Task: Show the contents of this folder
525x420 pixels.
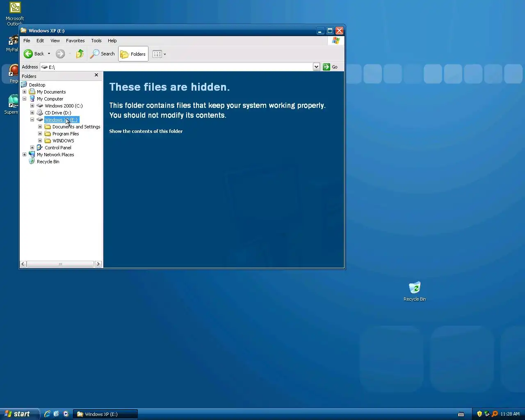Action: pos(146,131)
